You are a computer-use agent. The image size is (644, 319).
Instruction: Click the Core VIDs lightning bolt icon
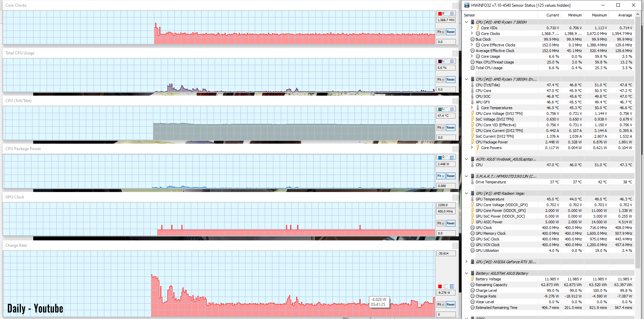click(478, 28)
